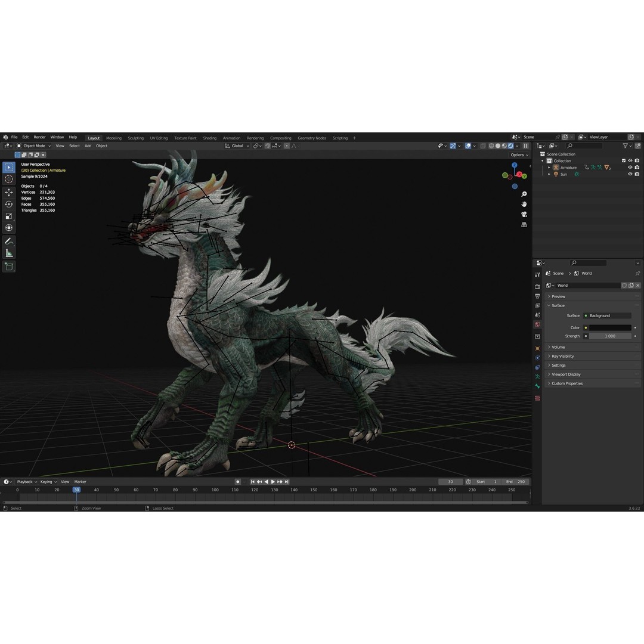Image resolution: width=644 pixels, height=644 pixels.
Task: Disable Sun in renders camera icon
Action: point(637,174)
